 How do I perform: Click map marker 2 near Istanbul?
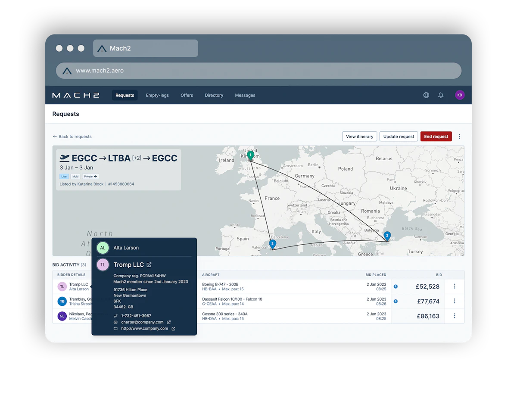coord(387,236)
